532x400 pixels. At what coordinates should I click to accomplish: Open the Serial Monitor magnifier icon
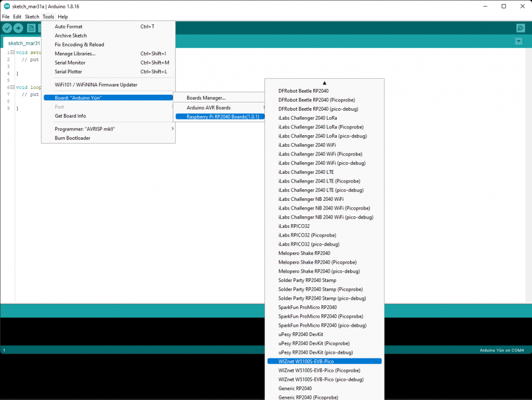521,28
